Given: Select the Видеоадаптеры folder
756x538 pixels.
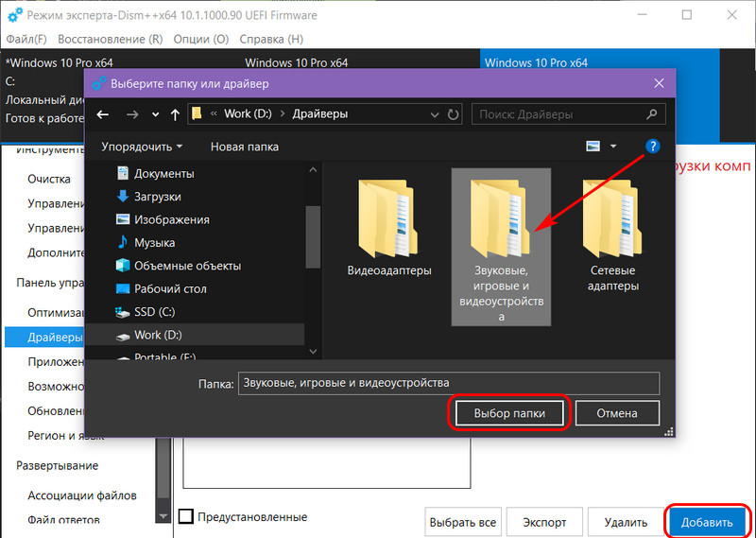Looking at the screenshot, I should pyautogui.click(x=389, y=226).
